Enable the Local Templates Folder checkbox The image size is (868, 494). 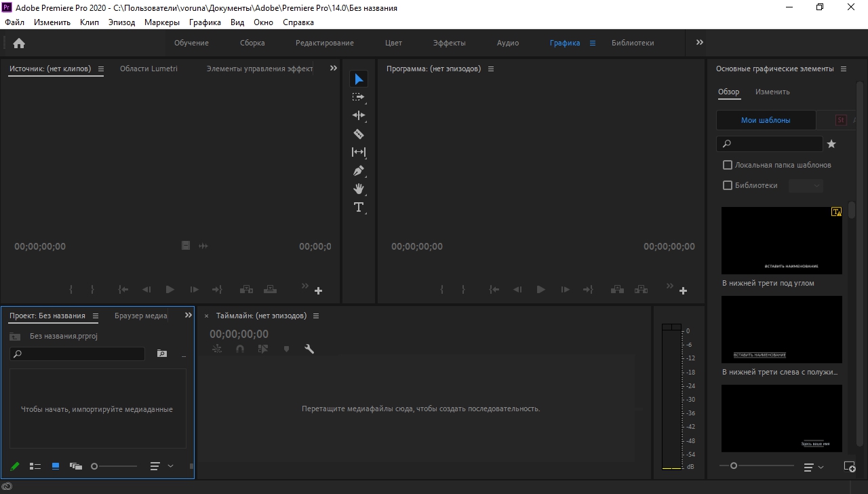[x=728, y=165]
